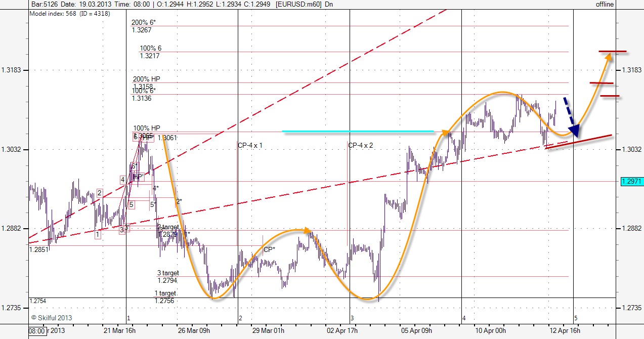Click the "100% 6" level label
Viewport: 644px width, 339px height.
(x=151, y=49)
